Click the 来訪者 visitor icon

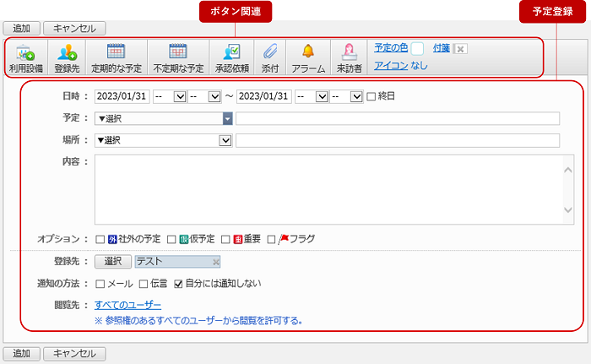349,57
